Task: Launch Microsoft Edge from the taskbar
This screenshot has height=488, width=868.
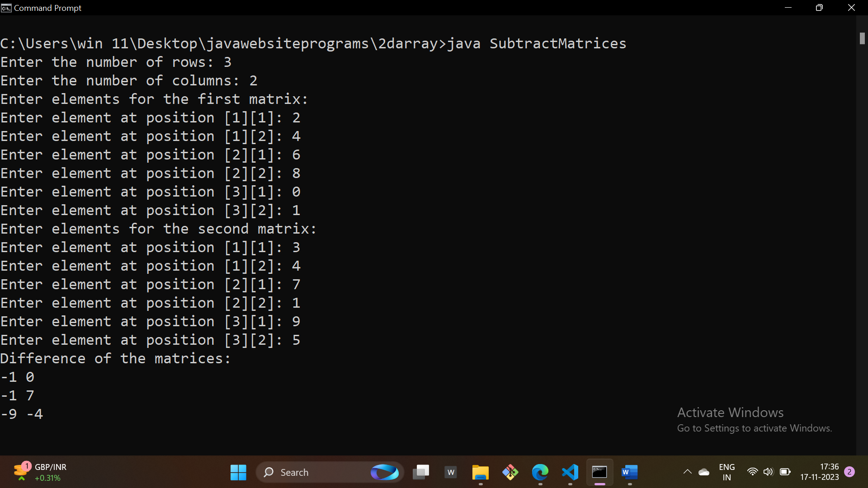Action: coord(540,472)
